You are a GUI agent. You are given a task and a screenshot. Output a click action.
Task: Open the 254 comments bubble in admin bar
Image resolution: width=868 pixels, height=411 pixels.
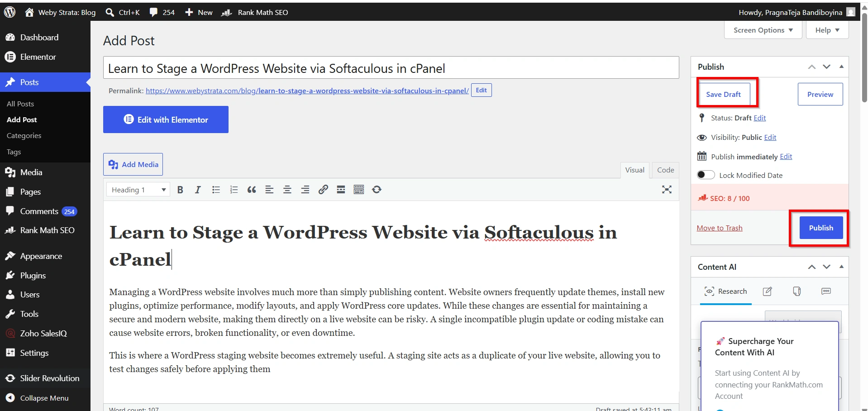pyautogui.click(x=162, y=12)
